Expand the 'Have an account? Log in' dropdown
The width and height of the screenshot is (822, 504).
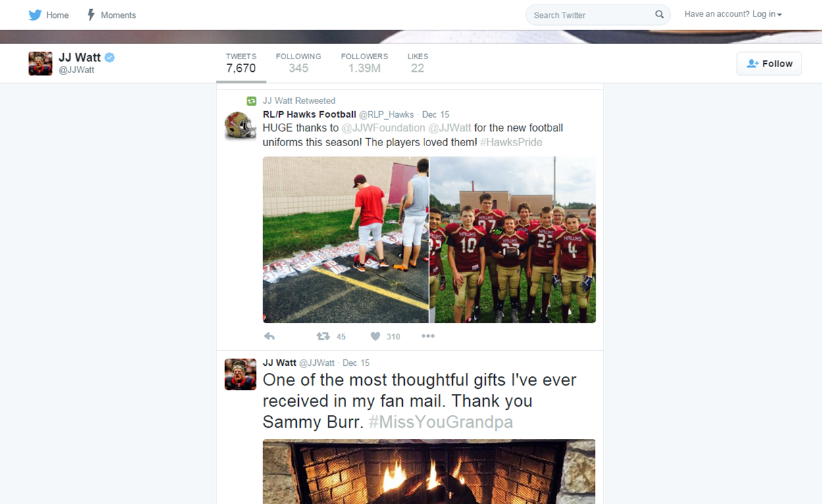tap(733, 14)
